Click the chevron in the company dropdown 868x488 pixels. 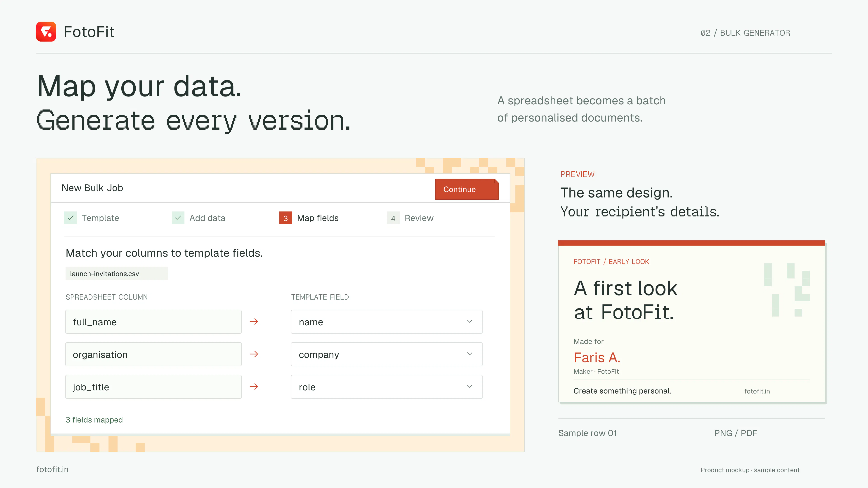point(470,354)
